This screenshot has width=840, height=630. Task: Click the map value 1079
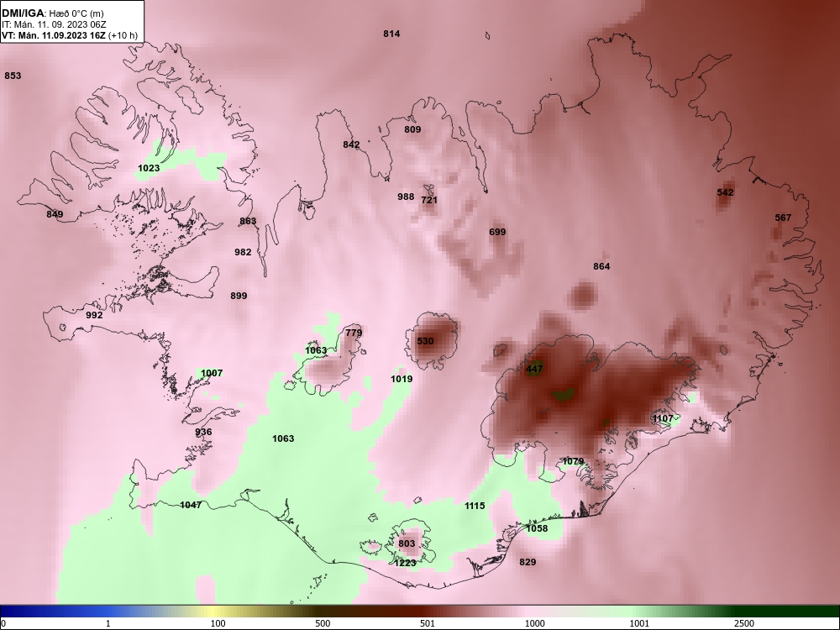pyautogui.click(x=573, y=462)
